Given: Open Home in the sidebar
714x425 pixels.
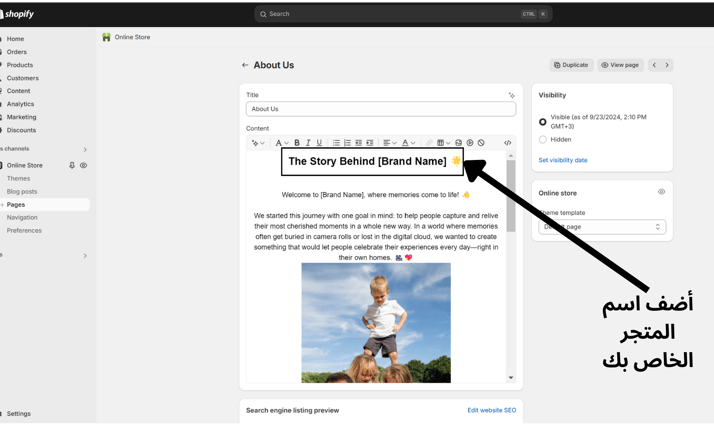Looking at the screenshot, I should tap(15, 39).
